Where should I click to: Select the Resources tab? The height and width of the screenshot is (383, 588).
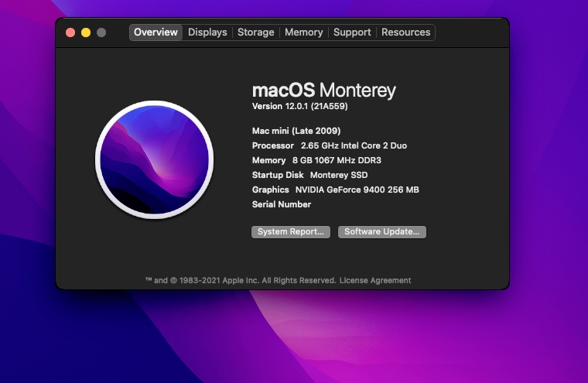pyautogui.click(x=405, y=32)
